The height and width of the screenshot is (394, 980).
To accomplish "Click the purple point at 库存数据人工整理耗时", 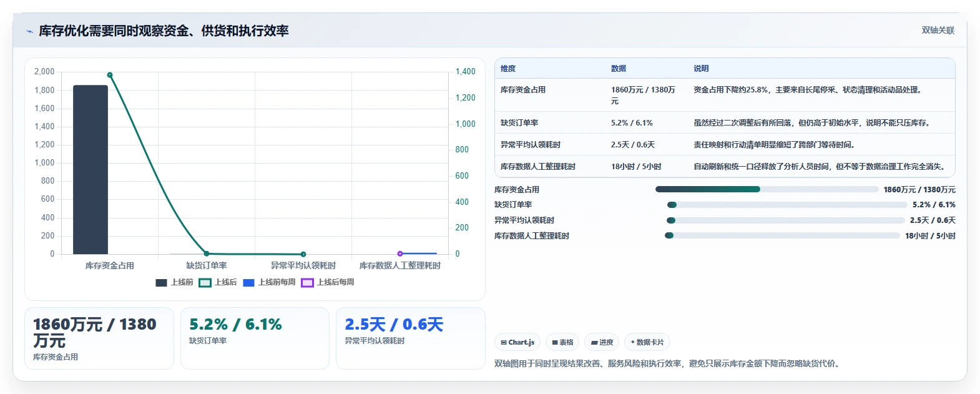I will (x=400, y=254).
